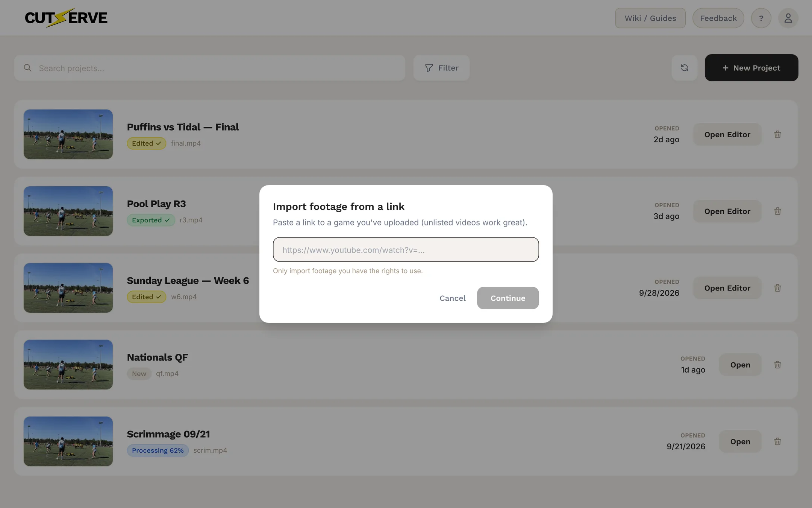This screenshot has width=812, height=508.
Task: Create a New Project
Action: 751,68
